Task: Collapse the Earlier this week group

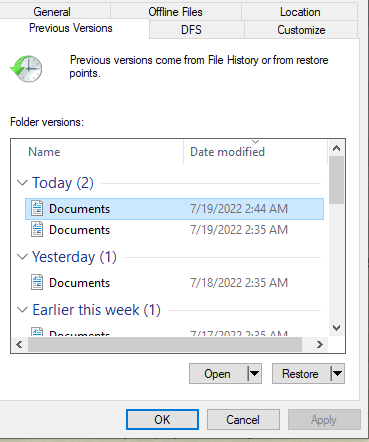Action: pyautogui.click(x=22, y=310)
